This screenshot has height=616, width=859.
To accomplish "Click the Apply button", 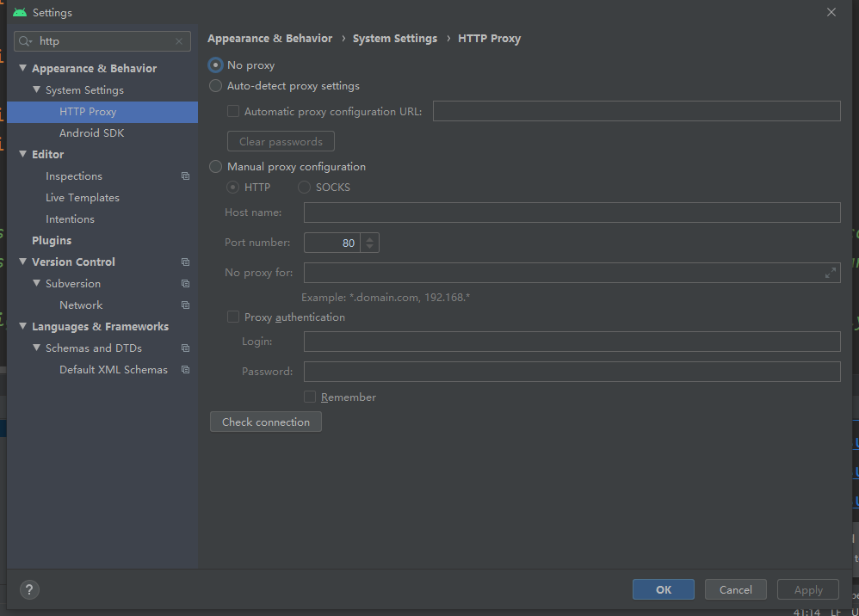I will [x=808, y=589].
